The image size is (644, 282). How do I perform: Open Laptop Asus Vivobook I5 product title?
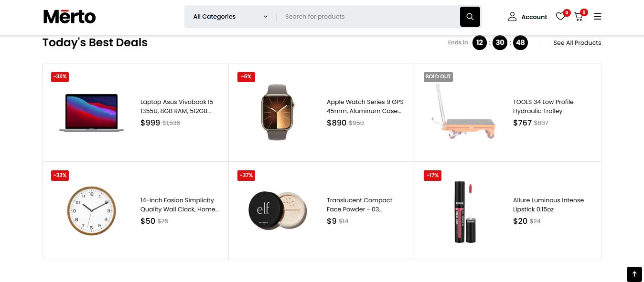click(177, 106)
